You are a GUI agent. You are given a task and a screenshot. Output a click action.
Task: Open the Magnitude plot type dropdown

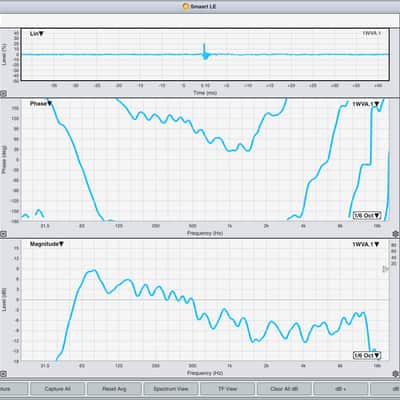pos(47,244)
